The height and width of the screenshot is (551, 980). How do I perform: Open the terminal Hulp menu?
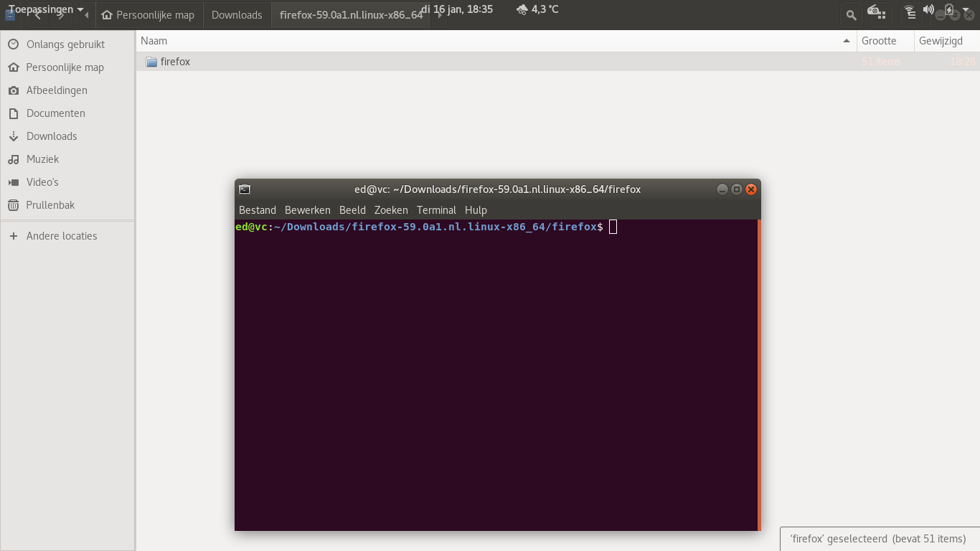tap(476, 210)
